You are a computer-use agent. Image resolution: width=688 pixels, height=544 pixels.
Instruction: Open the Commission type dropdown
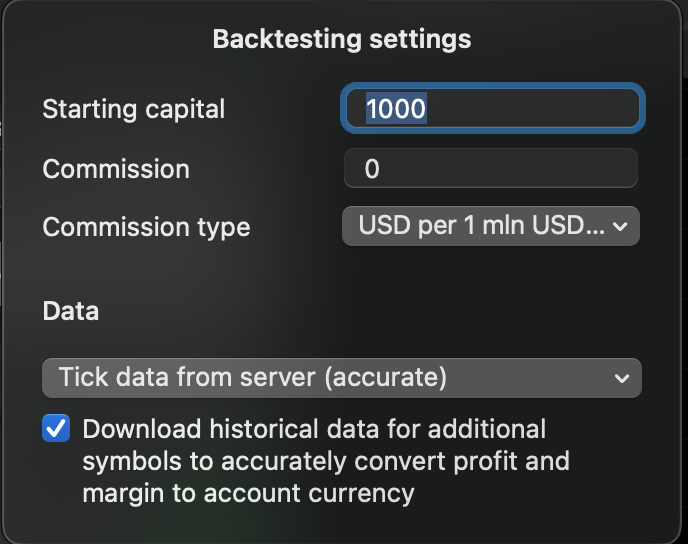(490, 226)
